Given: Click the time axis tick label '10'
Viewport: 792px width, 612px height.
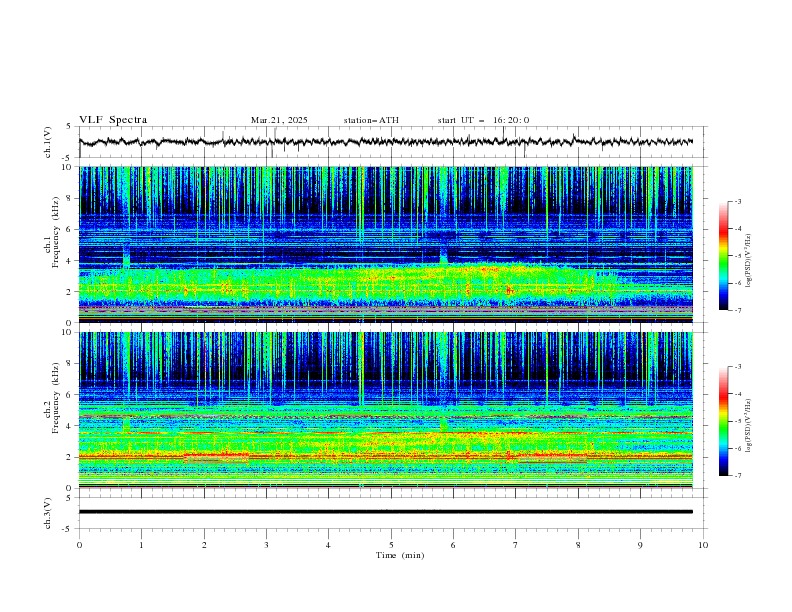Looking at the screenshot, I should [x=703, y=545].
